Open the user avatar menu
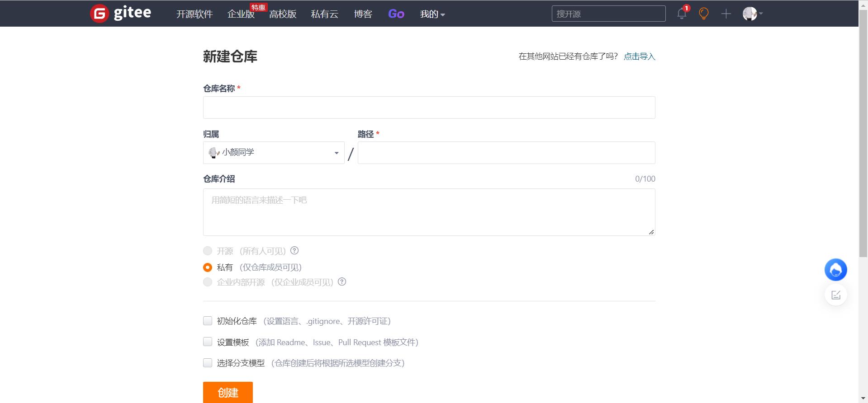 coord(753,14)
